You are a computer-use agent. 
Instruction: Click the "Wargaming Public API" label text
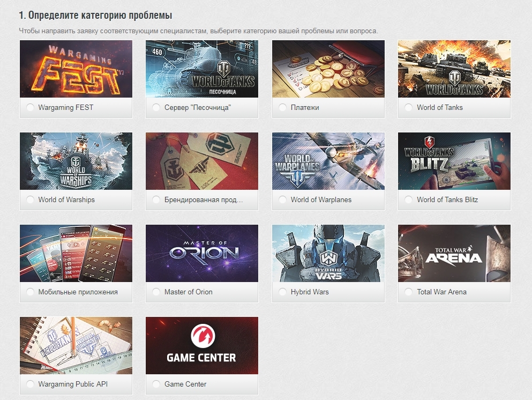[x=73, y=384]
